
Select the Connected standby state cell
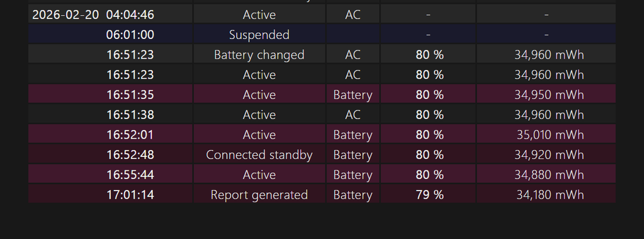pos(259,154)
